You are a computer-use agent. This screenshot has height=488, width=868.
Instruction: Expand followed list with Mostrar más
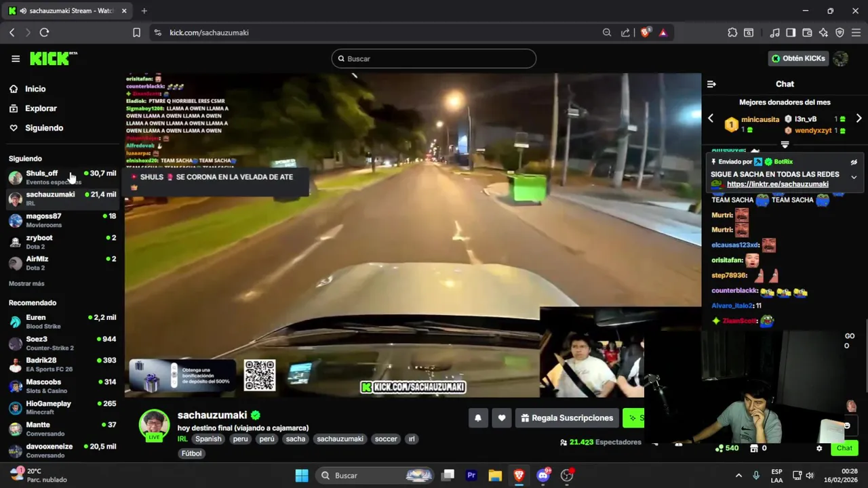pyautogui.click(x=26, y=283)
